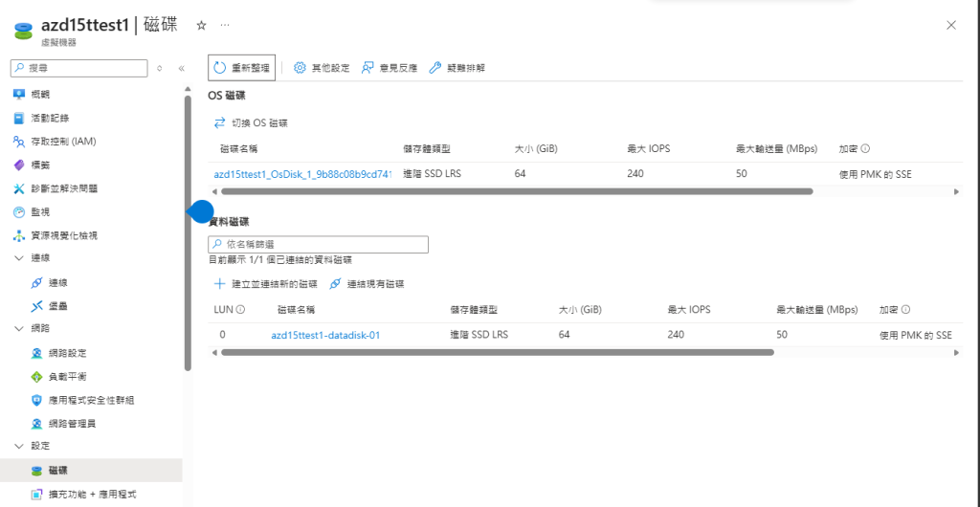Open the more options ellipsis in header
The width and height of the screenshot is (980, 507).
tap(225, 26)
